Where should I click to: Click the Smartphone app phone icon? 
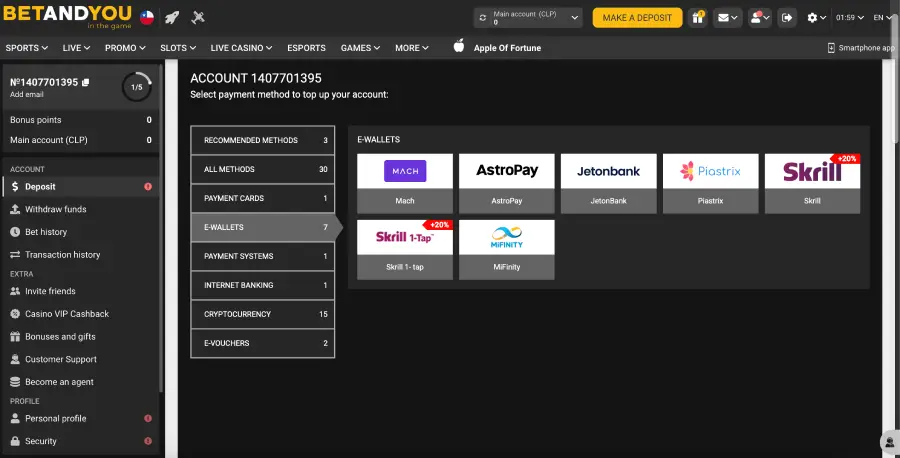[x=831, y=48]
